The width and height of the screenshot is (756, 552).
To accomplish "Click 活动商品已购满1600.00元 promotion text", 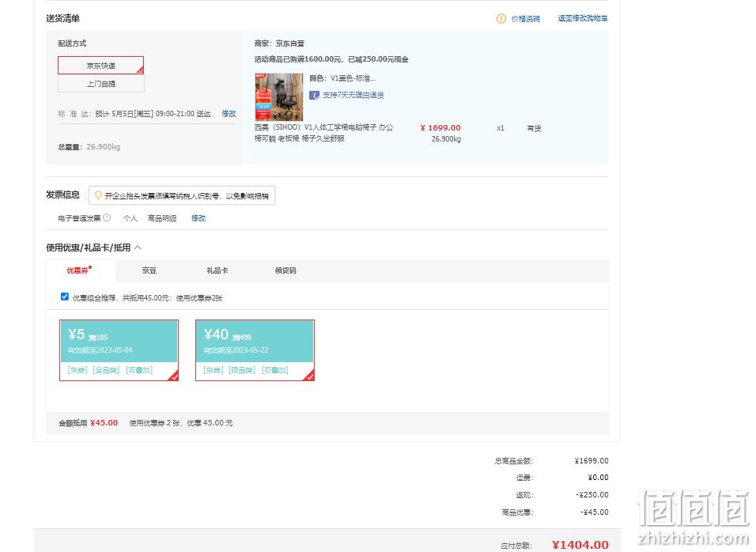I will [331, 59].
